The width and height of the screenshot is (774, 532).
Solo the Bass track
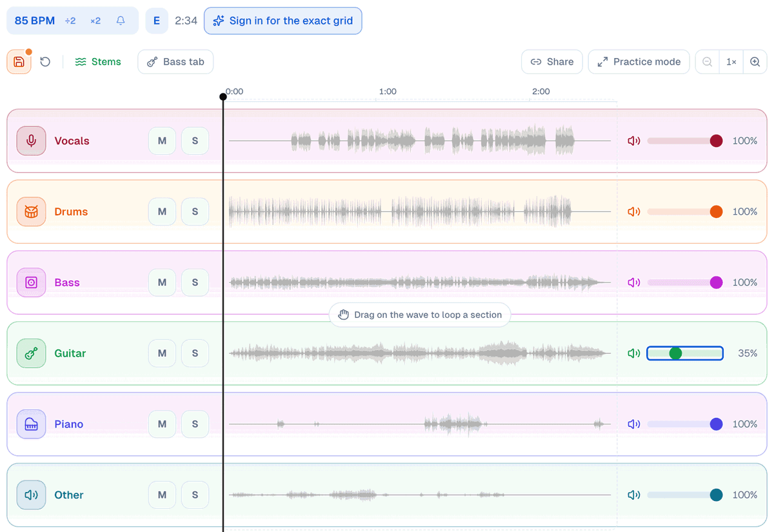coord(195,282)
